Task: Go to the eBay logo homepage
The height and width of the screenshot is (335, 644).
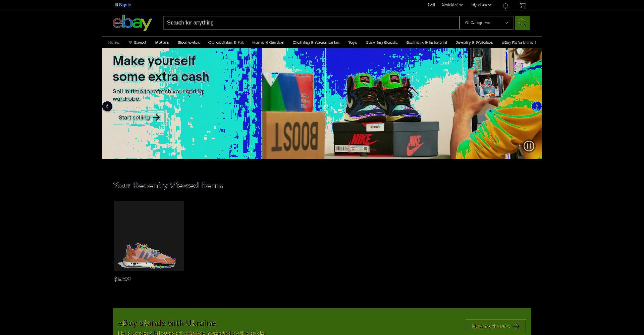Action: 132,23
